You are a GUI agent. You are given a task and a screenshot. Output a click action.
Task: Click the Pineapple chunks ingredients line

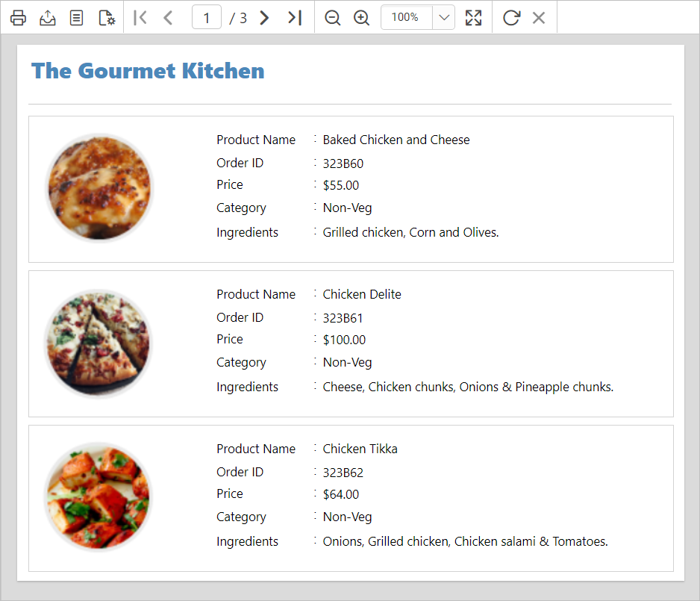click(468, 387)
